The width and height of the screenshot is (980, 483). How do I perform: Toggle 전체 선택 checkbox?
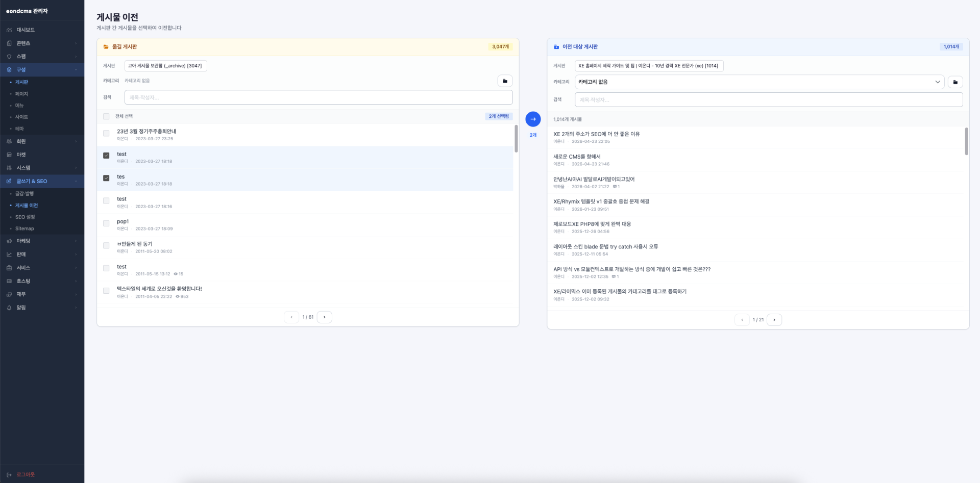(106, 116)
